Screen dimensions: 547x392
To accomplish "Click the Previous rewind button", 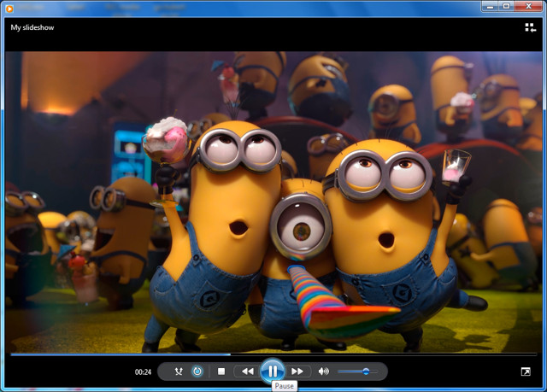I will click(247, 372).
